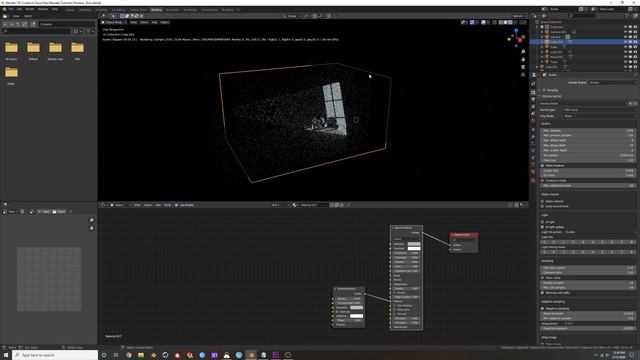Open the Kernel type dropdown
The height and width of the screenshot is (360, 640).
599,110
